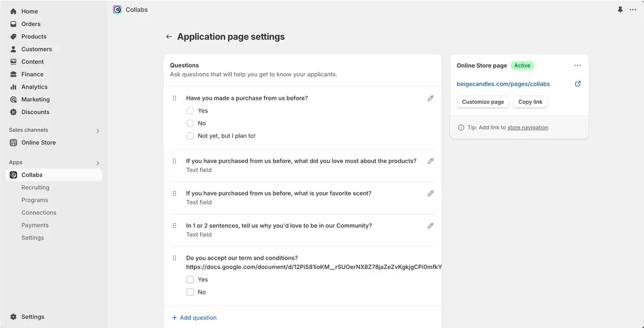
Task: Grab drag handle of 'In 1 or 2 sentences'
Action: pyautogui.click(x=174, y=226)
